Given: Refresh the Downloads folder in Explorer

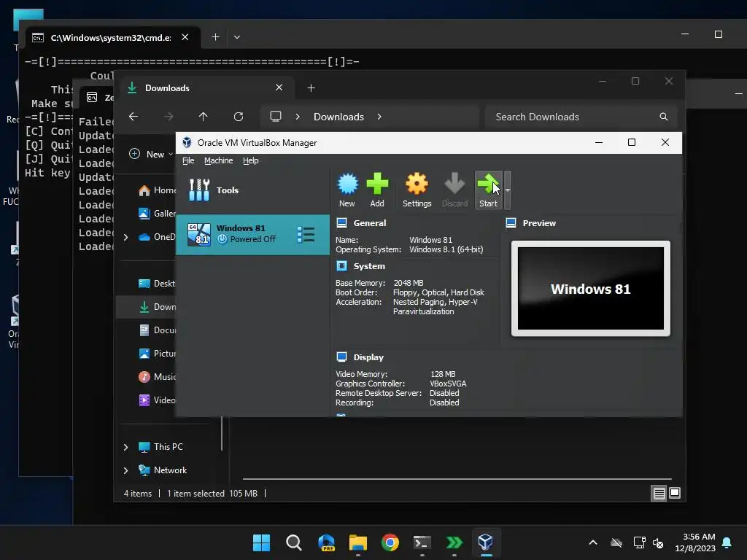Looking at the screenshot, I should point(239,117).
